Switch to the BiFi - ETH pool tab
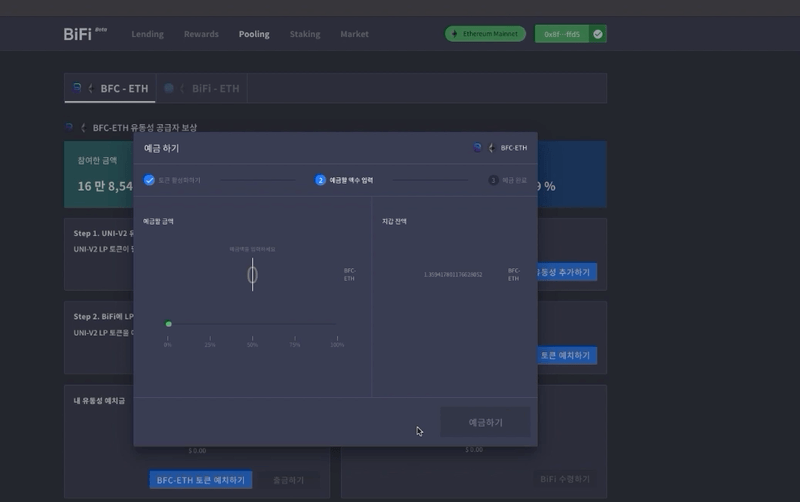This screenshot has width=800, height=502. point(202,88)
